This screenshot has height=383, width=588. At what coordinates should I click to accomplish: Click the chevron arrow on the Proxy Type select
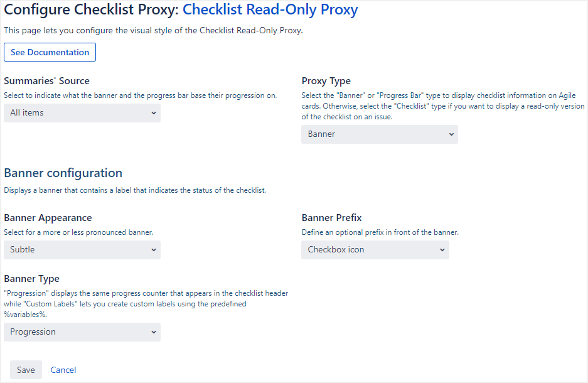[451, 134]
